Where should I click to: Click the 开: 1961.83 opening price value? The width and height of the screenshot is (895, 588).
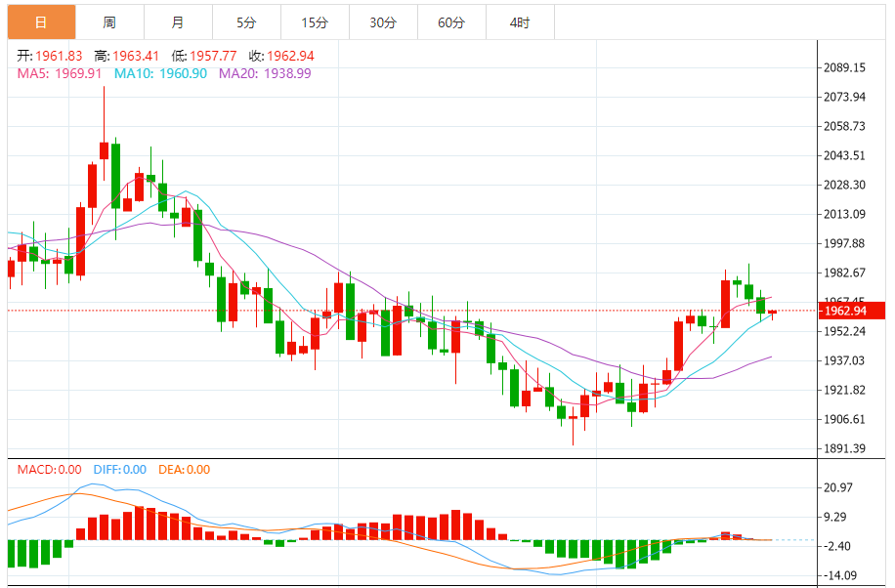tap(50, 56)
